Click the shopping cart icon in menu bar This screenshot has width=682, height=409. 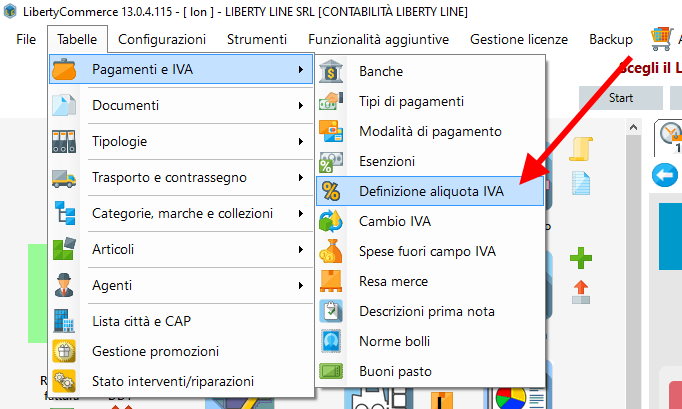tap(662, 39)
